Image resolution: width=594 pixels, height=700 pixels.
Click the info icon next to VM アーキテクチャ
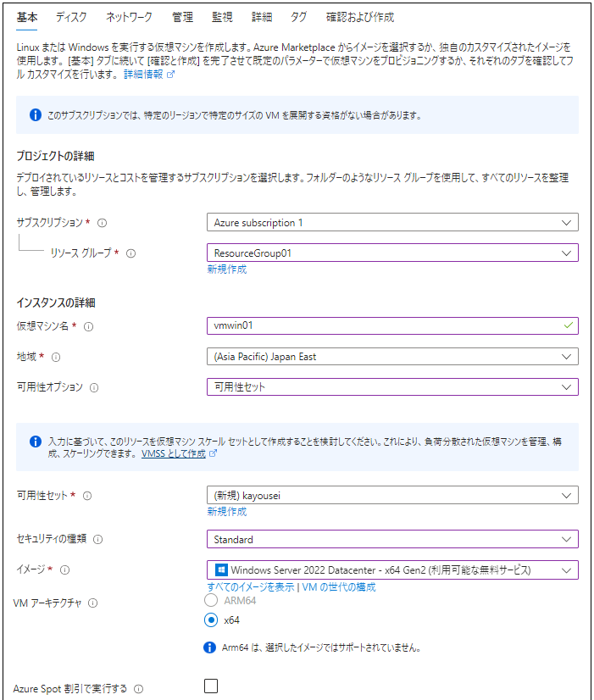click(93, 603)
